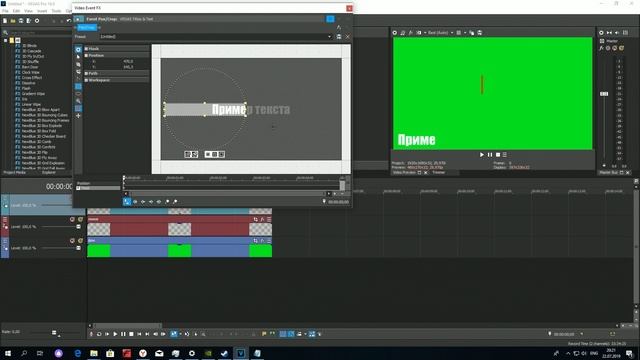Open the Insert menu
Image resolution: width=640 pixels, height=360 pixels.
coord(42,11)
